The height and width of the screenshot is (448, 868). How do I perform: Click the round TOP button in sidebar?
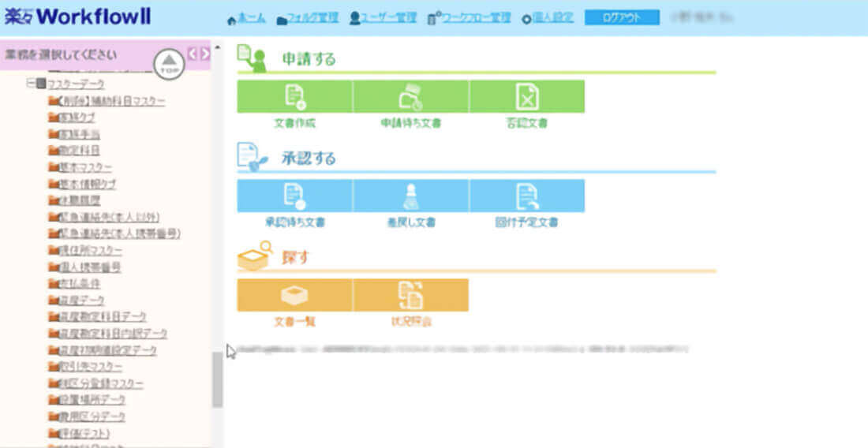(x=169, y=64)
